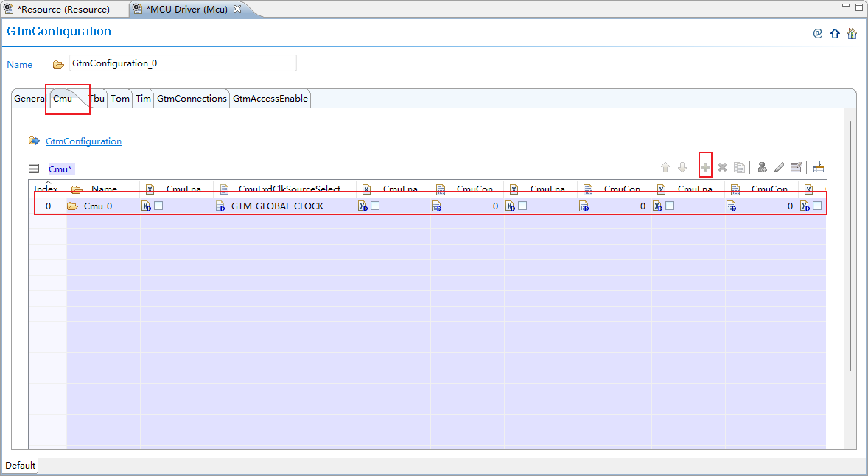The image size is (868, 476).
Task: Click the home icon in the editor header
Action: (852, 34)
